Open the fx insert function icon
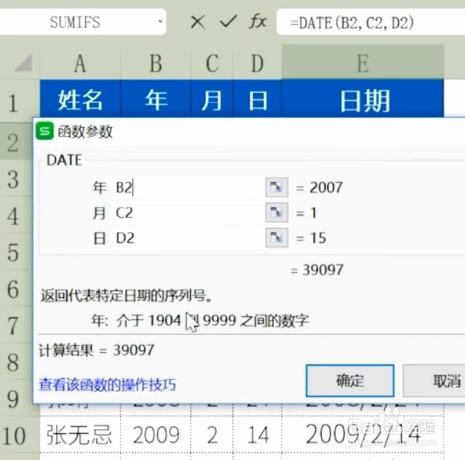This screenshot has width=465, height=460. (x=257, y=22)
